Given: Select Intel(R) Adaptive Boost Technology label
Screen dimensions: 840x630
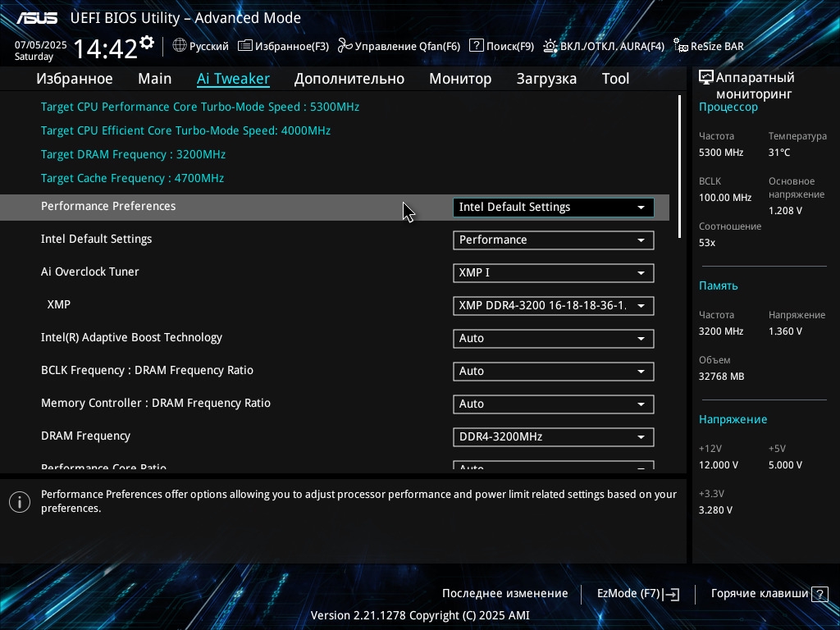Looking at the screenshot, I should pyautogui.click(x=131, y=337).
